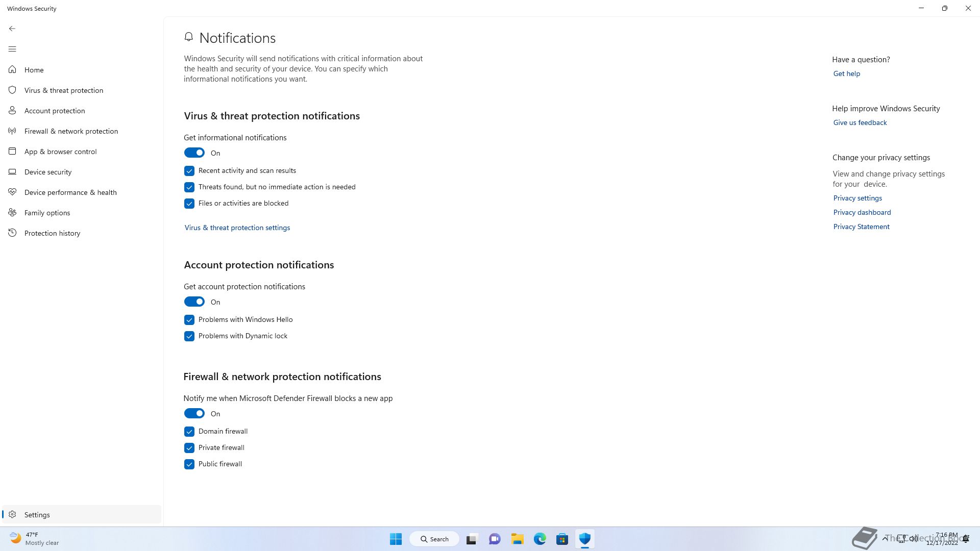Click the back arrow icon
Viewport: 980px width, 551px height.
point(12,29)
